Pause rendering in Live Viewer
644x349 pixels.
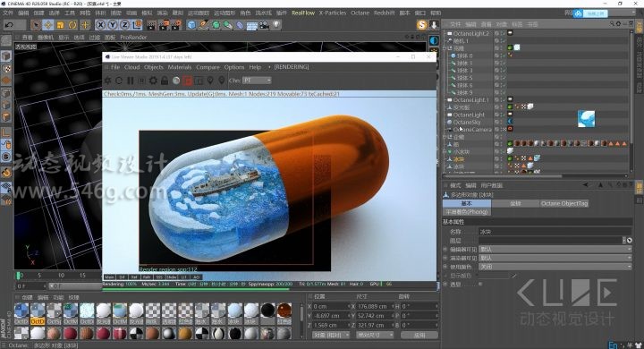pyautogui.click(x=131, y=81)
